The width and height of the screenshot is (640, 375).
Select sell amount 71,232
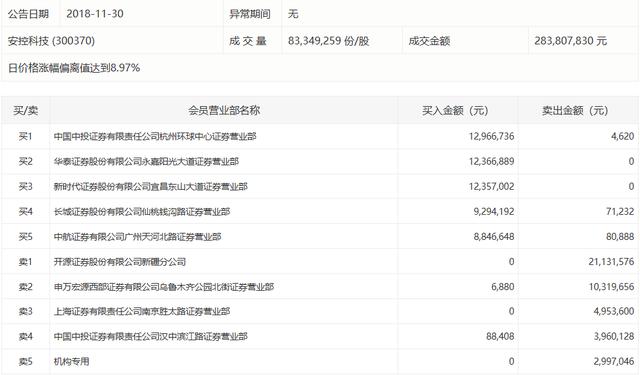click(x=620, y=212)
